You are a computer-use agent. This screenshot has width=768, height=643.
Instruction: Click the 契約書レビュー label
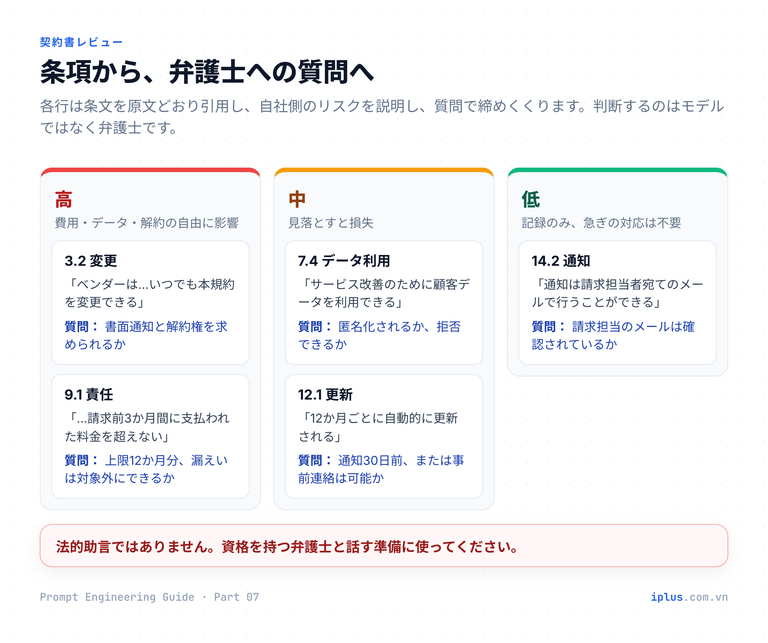click(x=81, y=43)
